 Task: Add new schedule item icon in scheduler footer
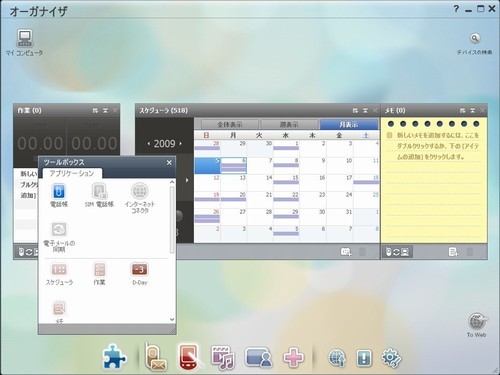tap(346, 252)
